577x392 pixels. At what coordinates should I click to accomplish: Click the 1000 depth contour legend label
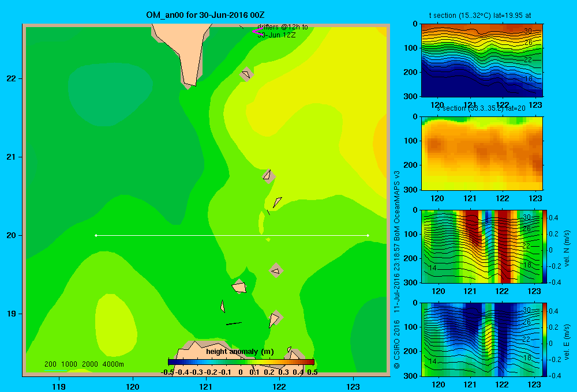69,364
